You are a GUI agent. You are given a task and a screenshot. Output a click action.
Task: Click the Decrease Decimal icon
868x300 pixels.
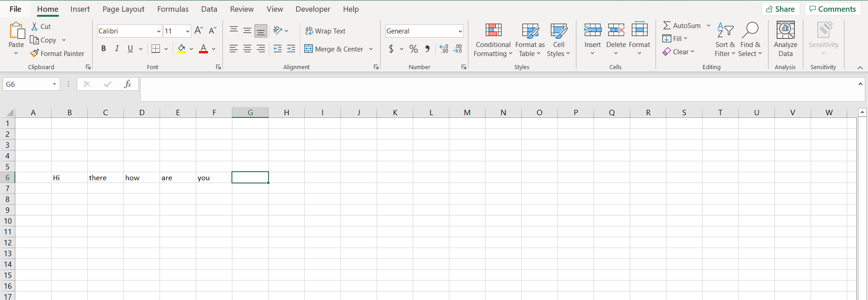point(458,49)
